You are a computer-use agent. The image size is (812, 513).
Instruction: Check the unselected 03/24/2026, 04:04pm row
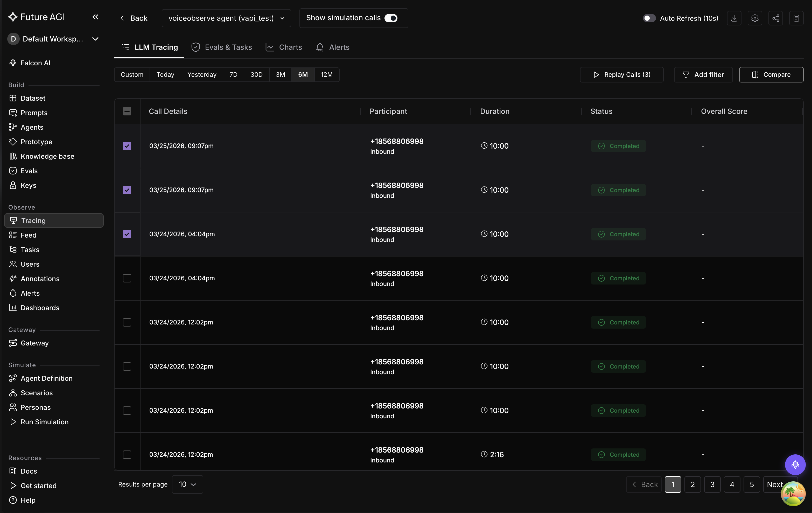tap(127, 278)
